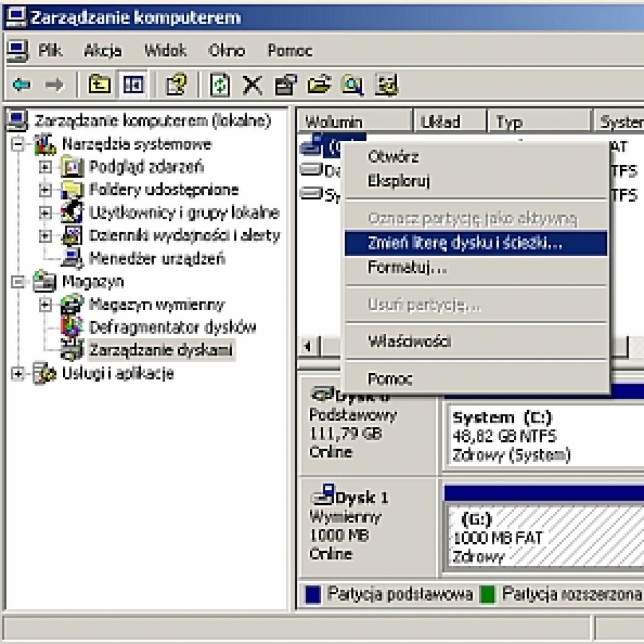This screenshot has height=644, width=644.
Task: Expand Użytkownicy i grupy lokalne node
Action: [45, 213]
